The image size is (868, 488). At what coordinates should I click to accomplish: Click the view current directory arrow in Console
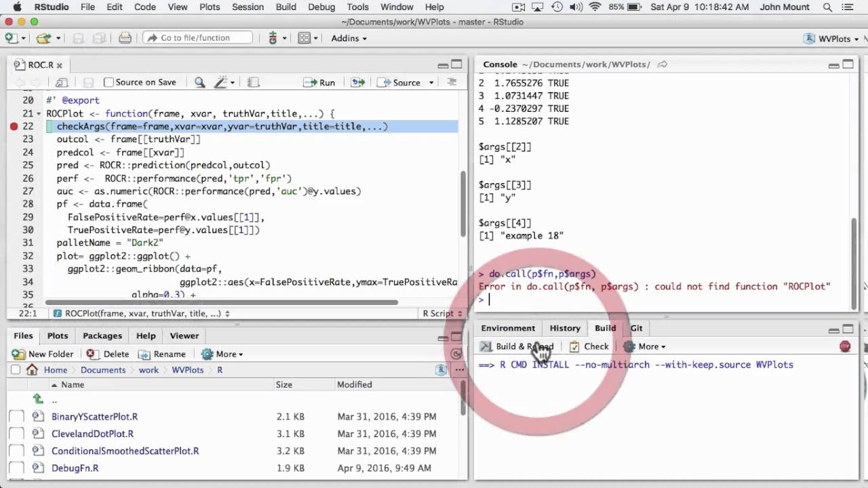pos(663,64)
